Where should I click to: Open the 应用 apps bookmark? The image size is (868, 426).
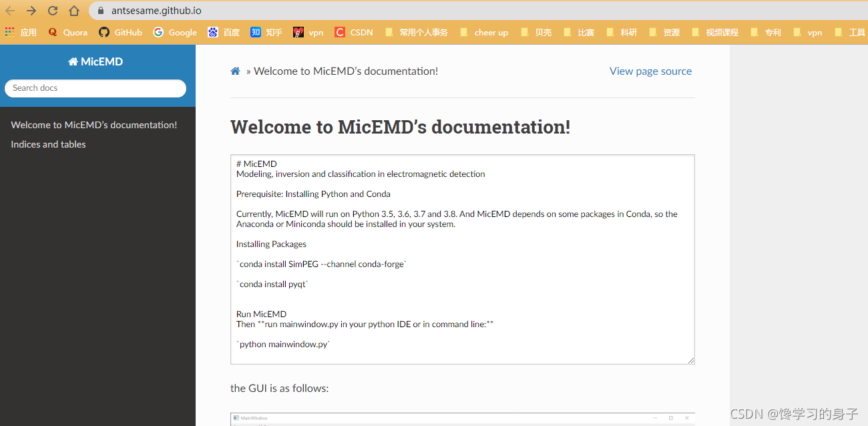(21, 32)
